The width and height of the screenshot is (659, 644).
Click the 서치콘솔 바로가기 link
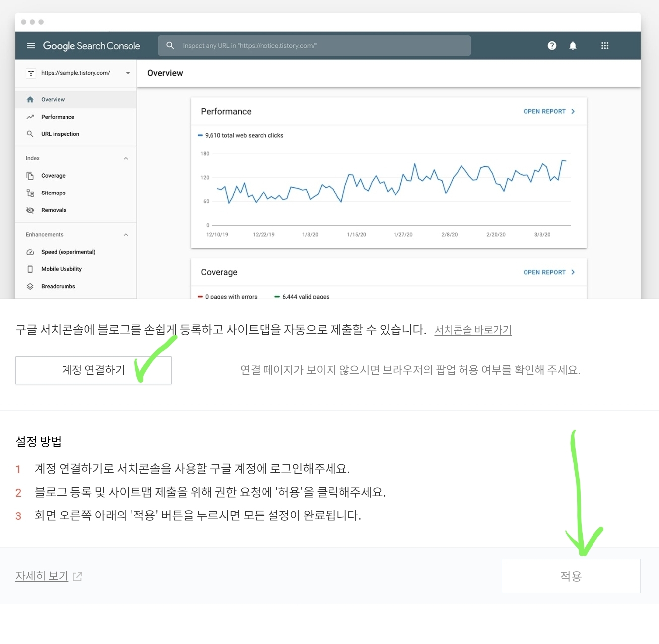pos(473,330)
